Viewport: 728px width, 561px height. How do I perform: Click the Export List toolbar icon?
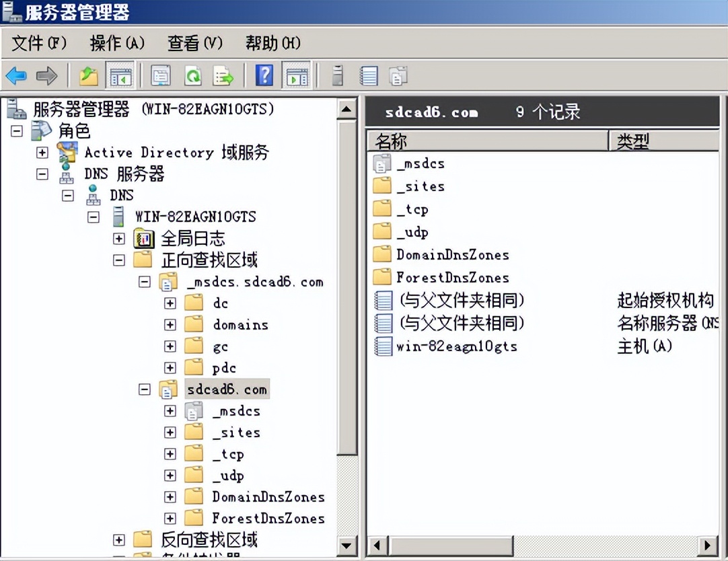[x=223, y=75]
